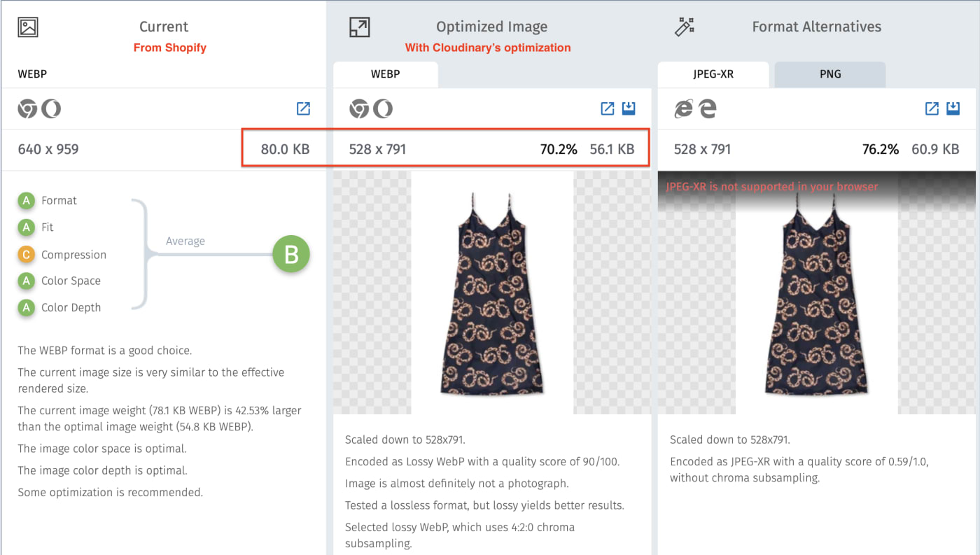This screenshot has height=555, width=980.
Task: Click the WEBP label under Current
Action: [x=32, y=73]
